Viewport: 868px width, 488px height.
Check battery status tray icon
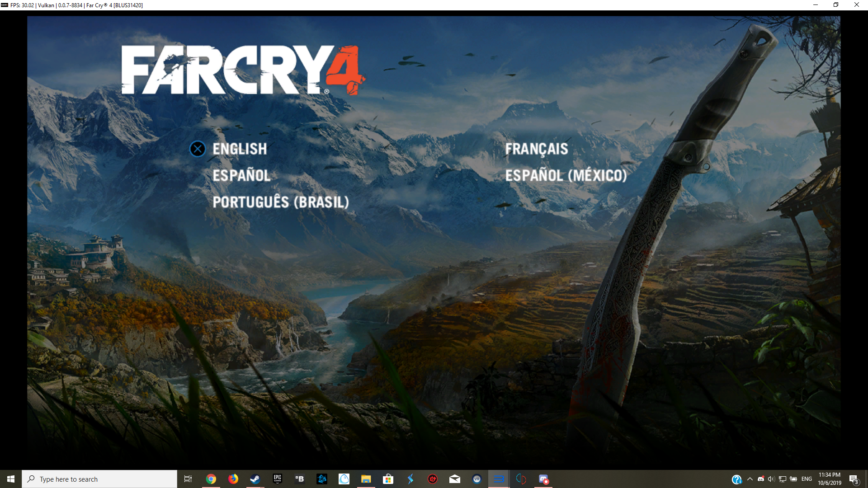[x=793, y=479]
